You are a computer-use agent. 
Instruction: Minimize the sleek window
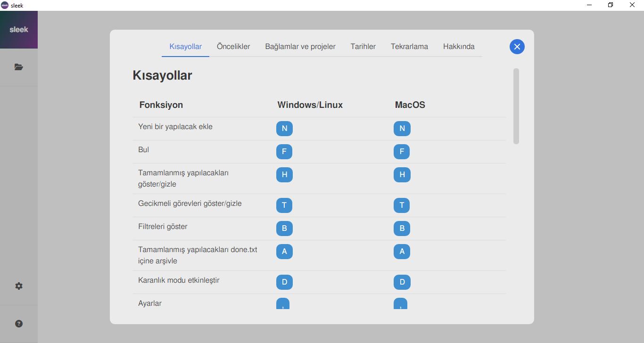(589, 5)
